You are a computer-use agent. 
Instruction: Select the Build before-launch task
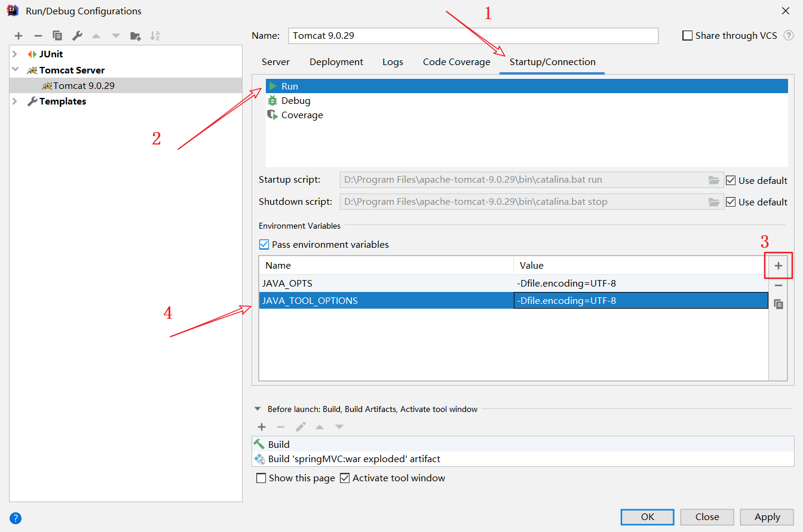pyautogui.click(x=523, y=444)
